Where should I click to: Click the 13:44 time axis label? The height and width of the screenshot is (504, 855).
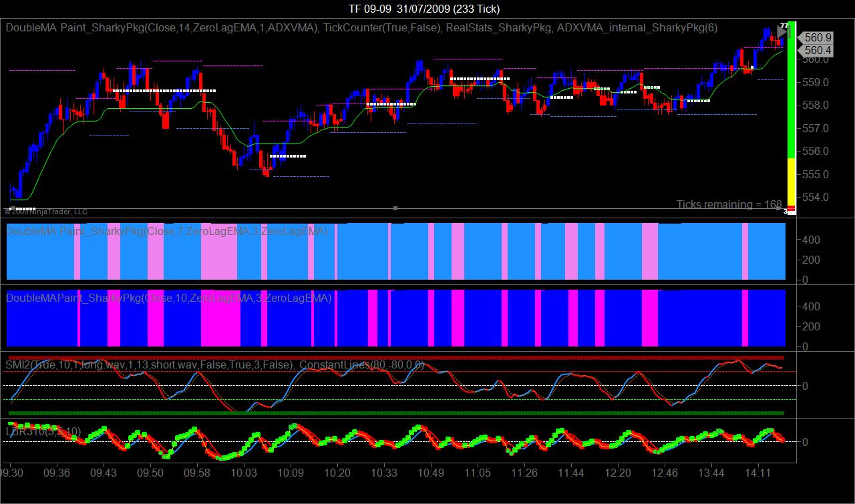point(711,473)
